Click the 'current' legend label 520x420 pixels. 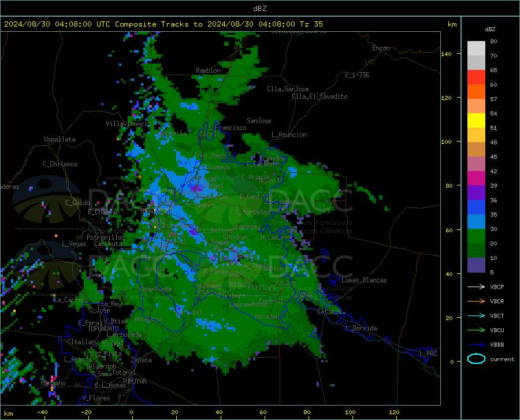(502, 359)
